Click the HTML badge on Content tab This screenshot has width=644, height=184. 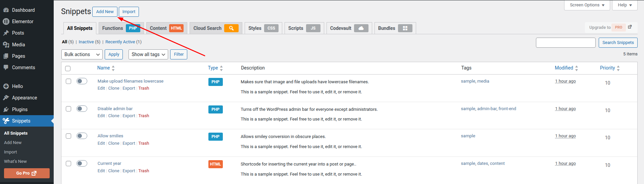[x=176, y=28]
